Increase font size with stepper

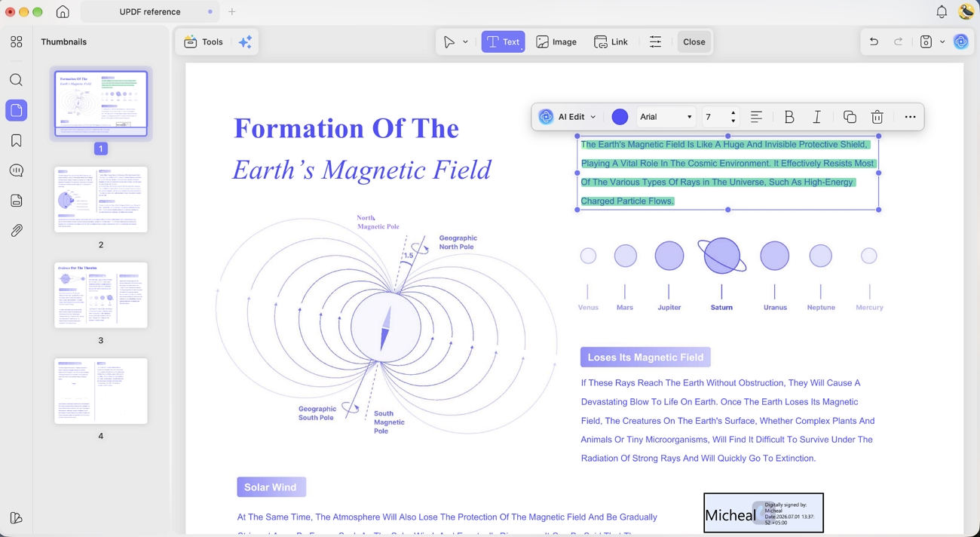pos(733,113)
